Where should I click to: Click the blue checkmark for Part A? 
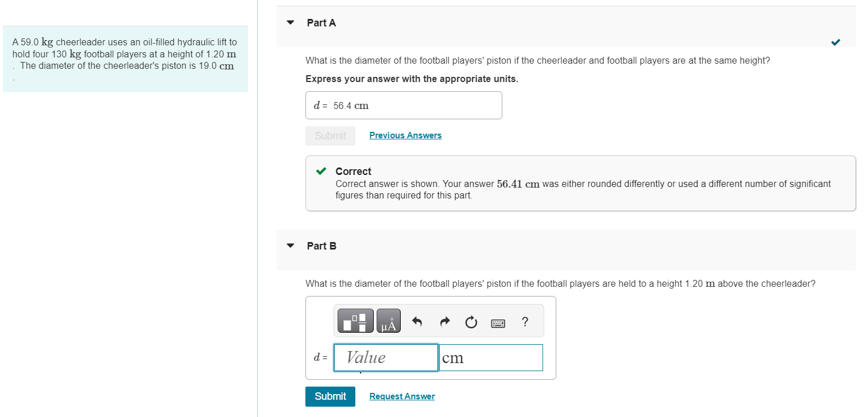point(835,42)
